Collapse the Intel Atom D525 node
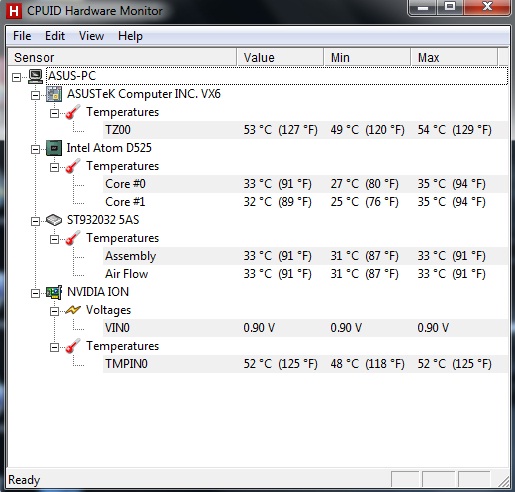Screen dimensions: 515x492 [35, 150]
